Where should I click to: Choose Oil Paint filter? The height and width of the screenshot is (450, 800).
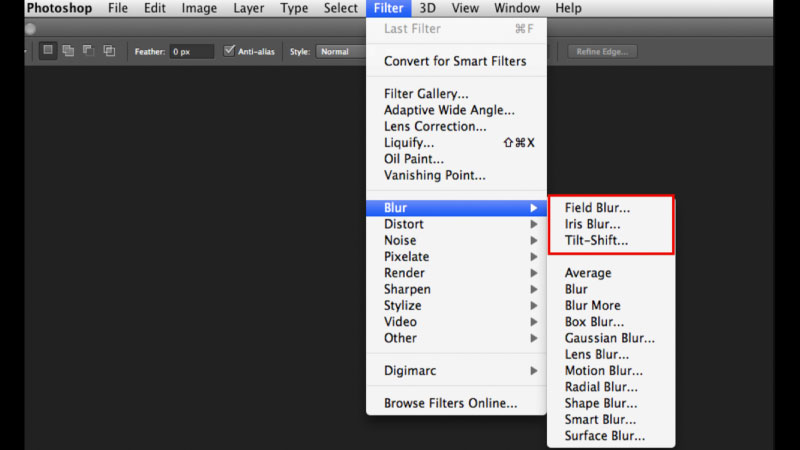(456, 159)
